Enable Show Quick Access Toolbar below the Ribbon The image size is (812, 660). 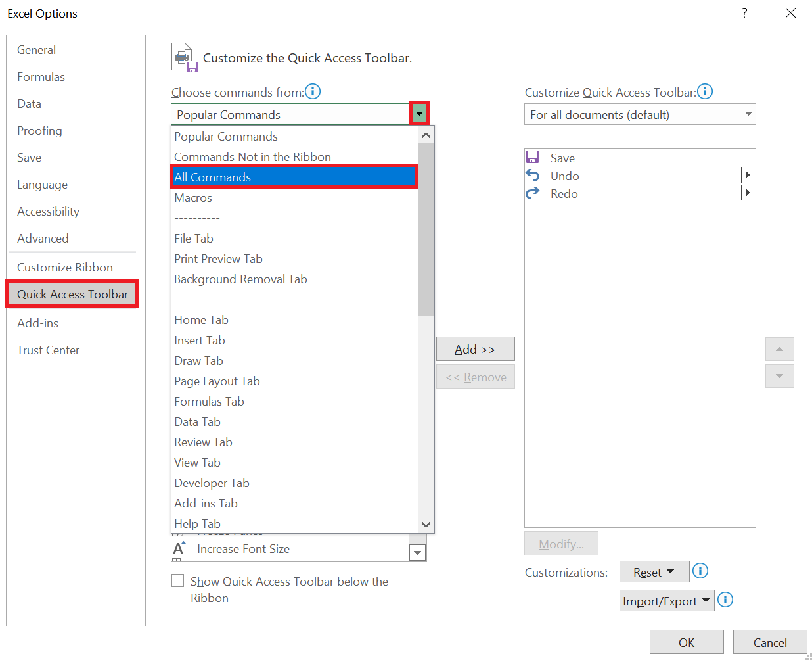point(177,580)
